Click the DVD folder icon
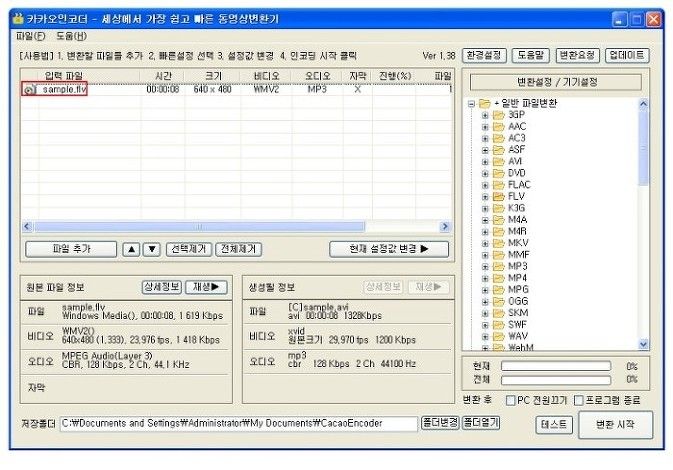Image resolution: width=673 pixels, height=470 pixels. pyautogui.click(x=498, y=173)
